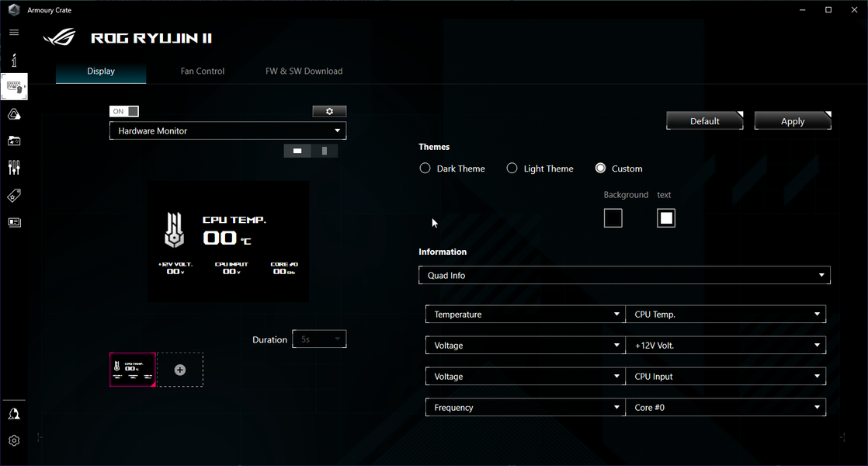Open the Home info sidebar icon
The height and width of the screenshot is (466, 868).
pyautogui.click(x=14, y=60)
